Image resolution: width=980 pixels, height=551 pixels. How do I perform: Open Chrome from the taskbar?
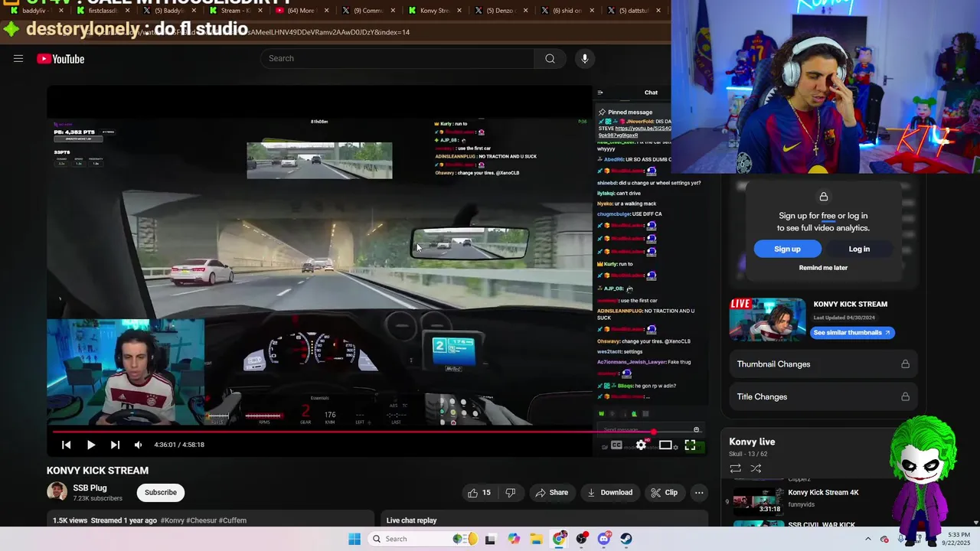[x=560, y=539]
